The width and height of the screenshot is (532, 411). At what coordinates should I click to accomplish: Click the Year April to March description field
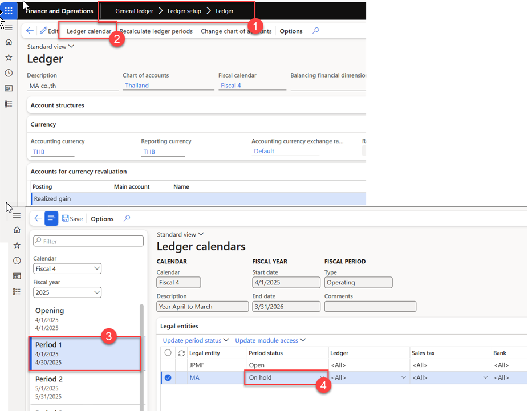[x=202, y=307]
